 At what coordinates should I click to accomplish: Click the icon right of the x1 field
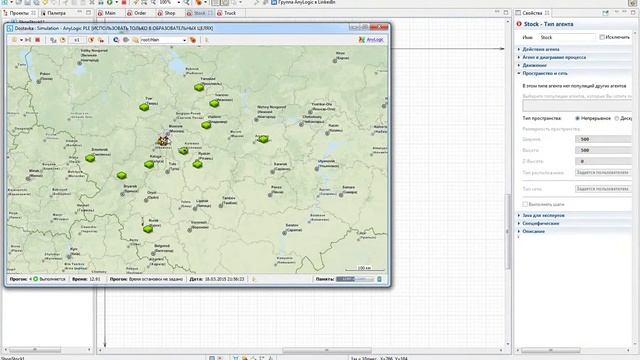(91, 40)
